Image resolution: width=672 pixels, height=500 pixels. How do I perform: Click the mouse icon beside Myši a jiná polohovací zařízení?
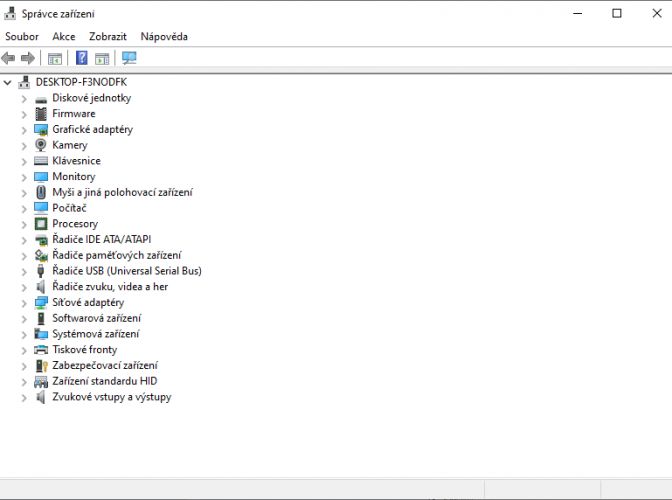pyautogui.click(x=41, y=192)
